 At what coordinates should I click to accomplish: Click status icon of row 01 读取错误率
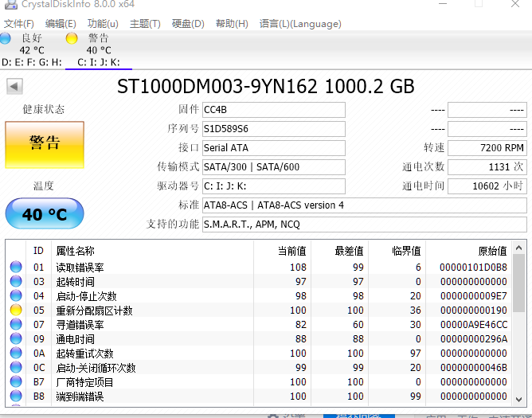pyautogui.click(x=16, y=267)
